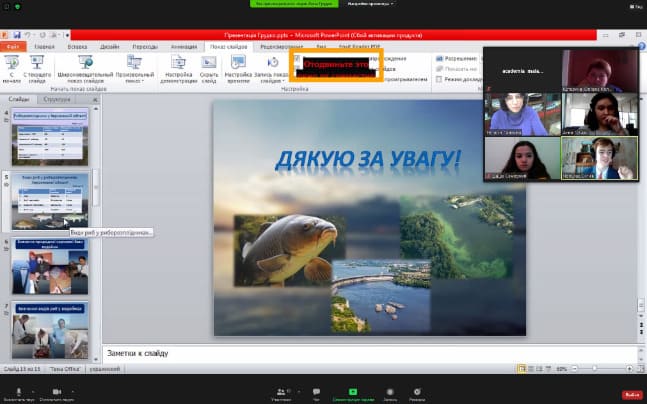Click the thumbnail pane scrollbar down arrow
The height and width of the screenshot is (404, 647).
96,359
